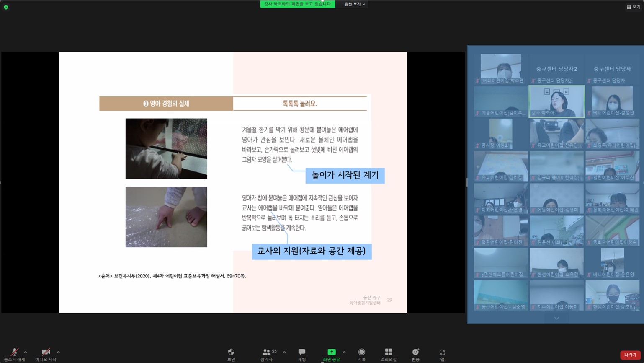Click the green screen-sharing notification banner
644x363 pixels.
click(x=297, y=4)
